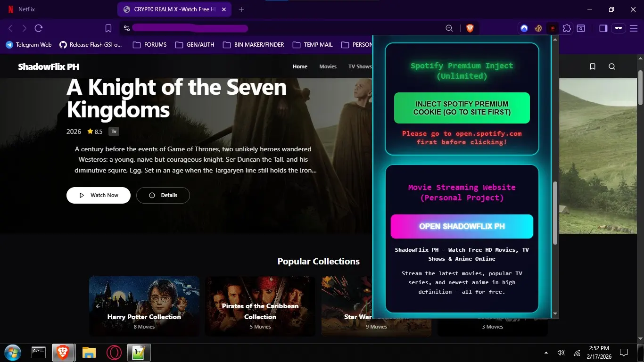Image resolution: width=644 pixels, height=362 pixels.
Task: Bookmark this page from the toolbar
Action: [x=108, y=28]
